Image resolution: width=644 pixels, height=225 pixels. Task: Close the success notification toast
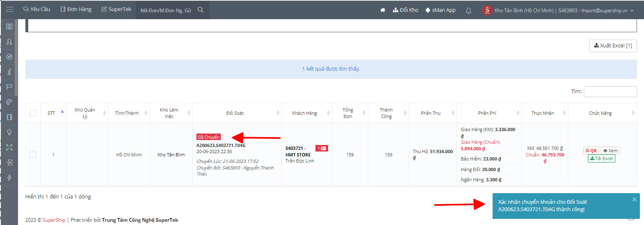coord(634,199)
